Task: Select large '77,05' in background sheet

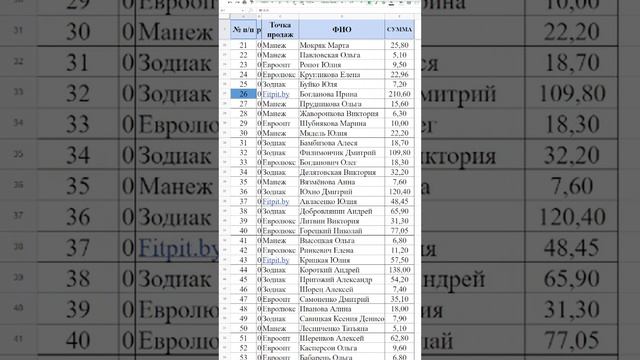Action: click(x=572, y=340)
